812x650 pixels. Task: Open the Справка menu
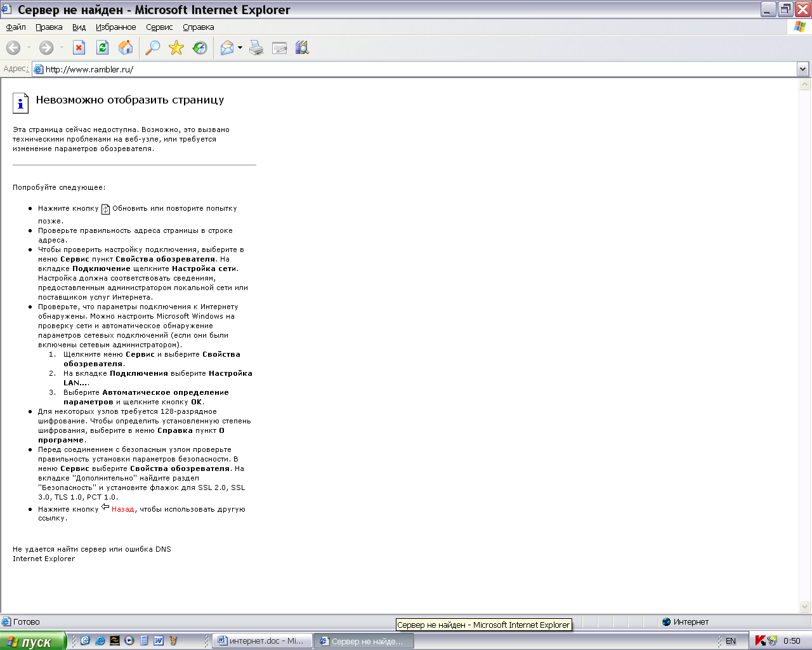pos(199,27)
